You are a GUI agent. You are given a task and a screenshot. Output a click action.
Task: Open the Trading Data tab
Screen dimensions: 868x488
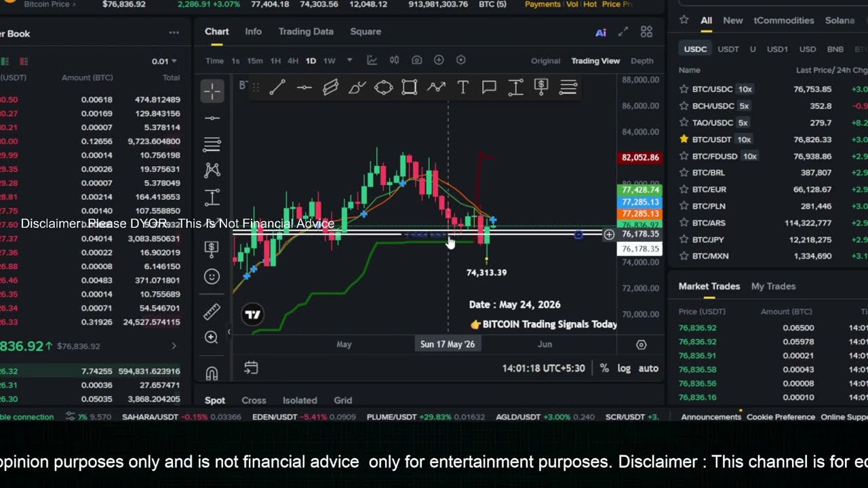[x=306, y=32]
